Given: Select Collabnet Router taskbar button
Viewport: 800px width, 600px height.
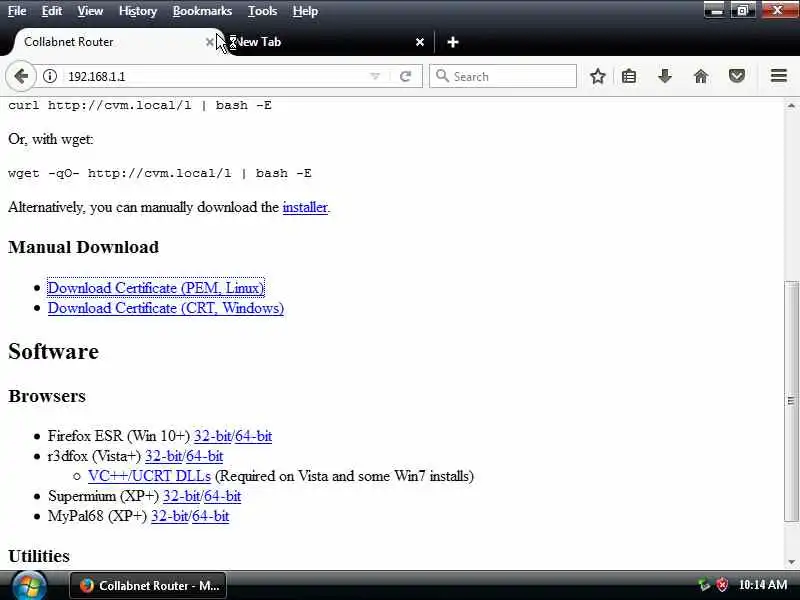Looking at the screenshot, I should click(x=148, y=586).
